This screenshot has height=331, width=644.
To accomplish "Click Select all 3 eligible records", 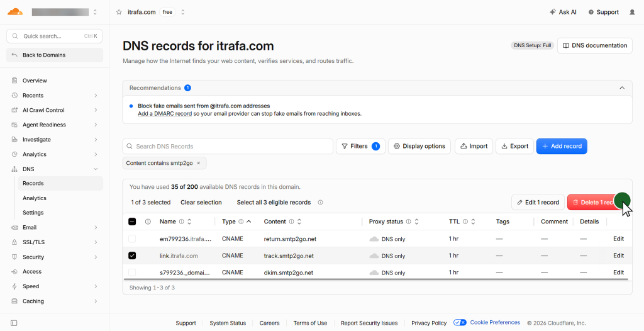I will click(x=274, y=203).
